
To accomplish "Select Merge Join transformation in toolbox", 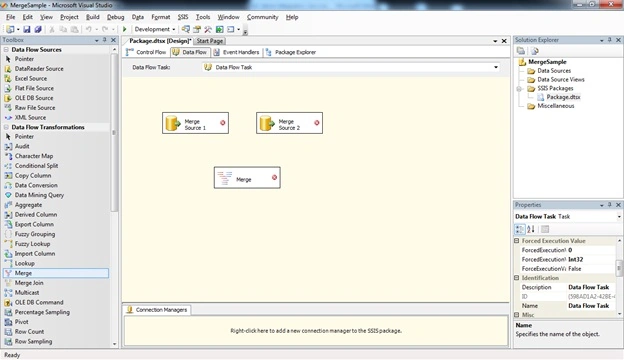I will (x=29, y=283).
